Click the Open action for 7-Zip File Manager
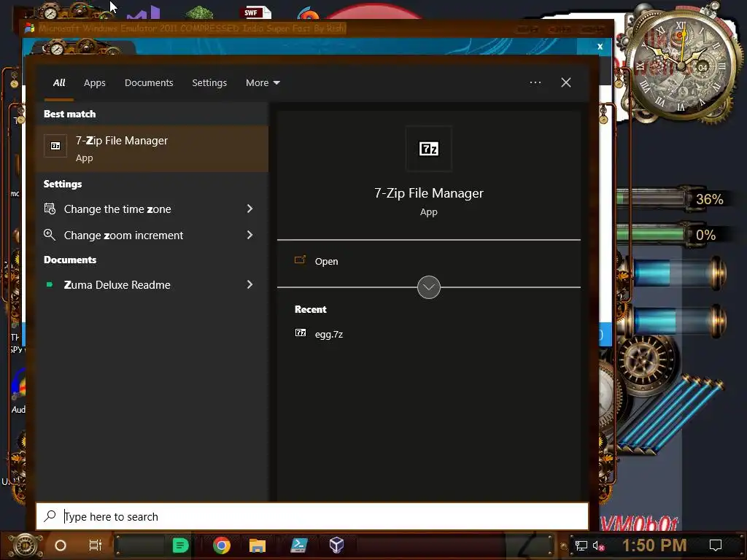The width and height of the screenshot is (747, 560). click(x=326, y=261)
